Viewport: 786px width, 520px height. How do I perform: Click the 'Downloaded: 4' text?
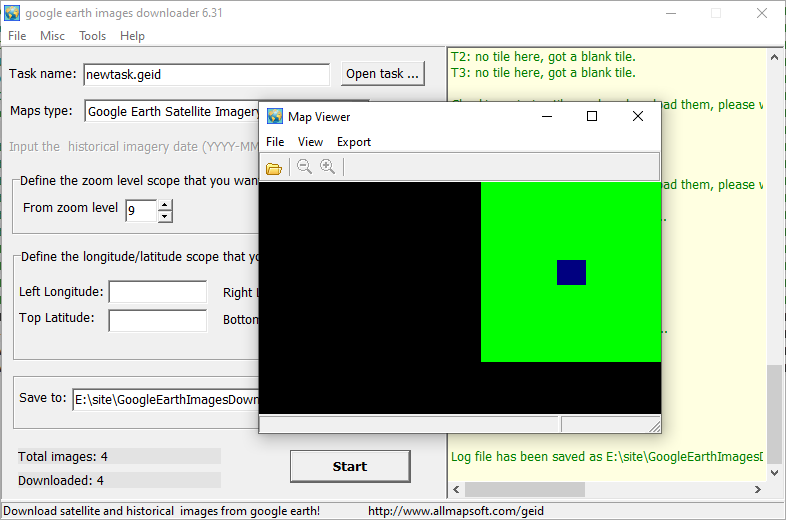tap(61, 480)
